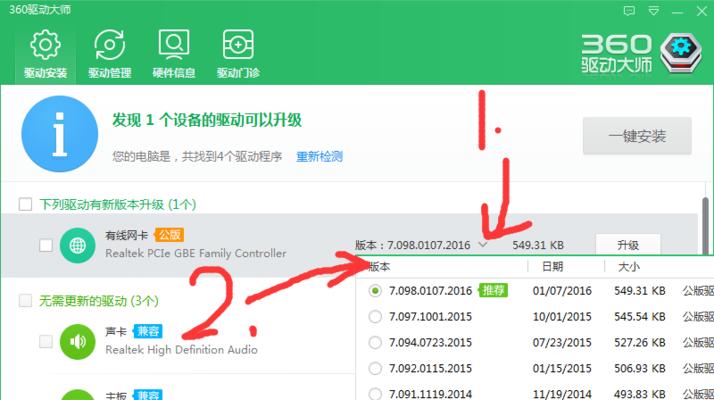Click the feedback message icon in title bar
The width and height of the screenshot is (714, 400).
[x=629, y=10]
